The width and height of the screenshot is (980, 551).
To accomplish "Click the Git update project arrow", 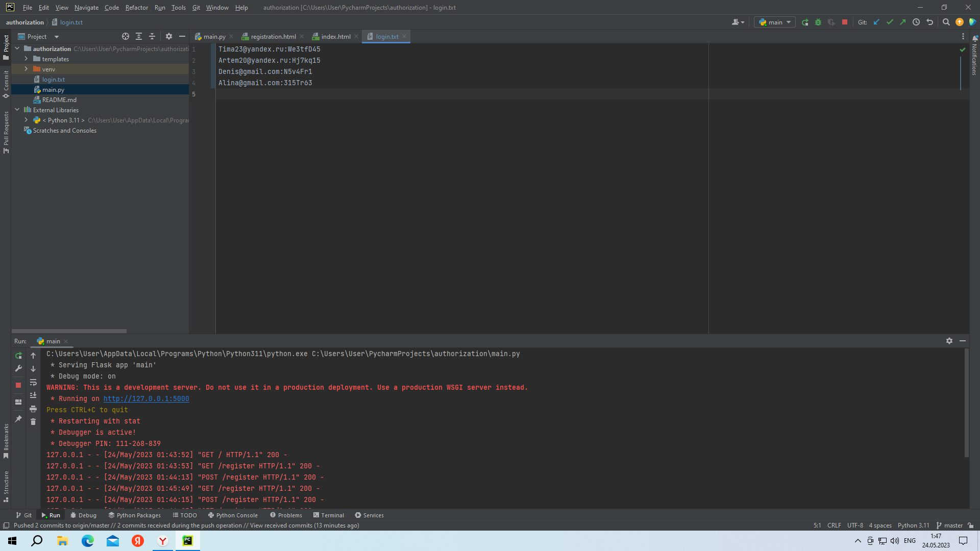I will coord(876,22).
